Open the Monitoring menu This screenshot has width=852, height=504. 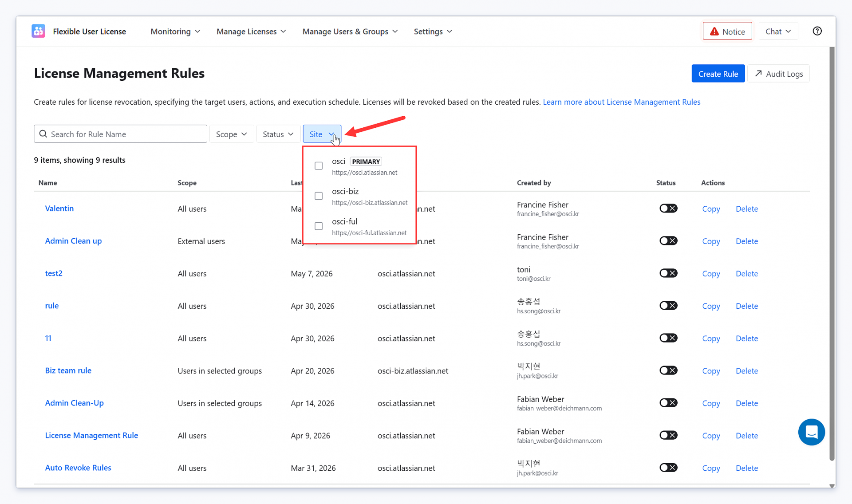click(175, 31)
